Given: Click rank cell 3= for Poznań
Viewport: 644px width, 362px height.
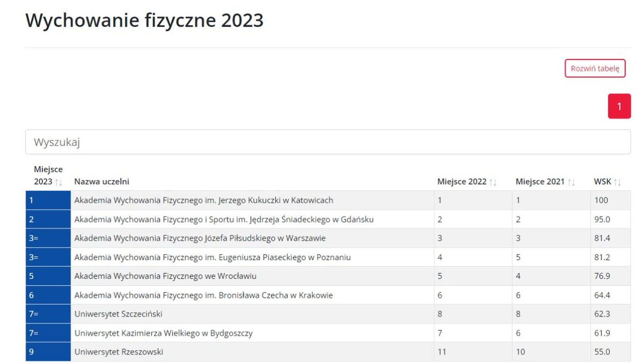Looking at the screenshot, I should 48,257.
